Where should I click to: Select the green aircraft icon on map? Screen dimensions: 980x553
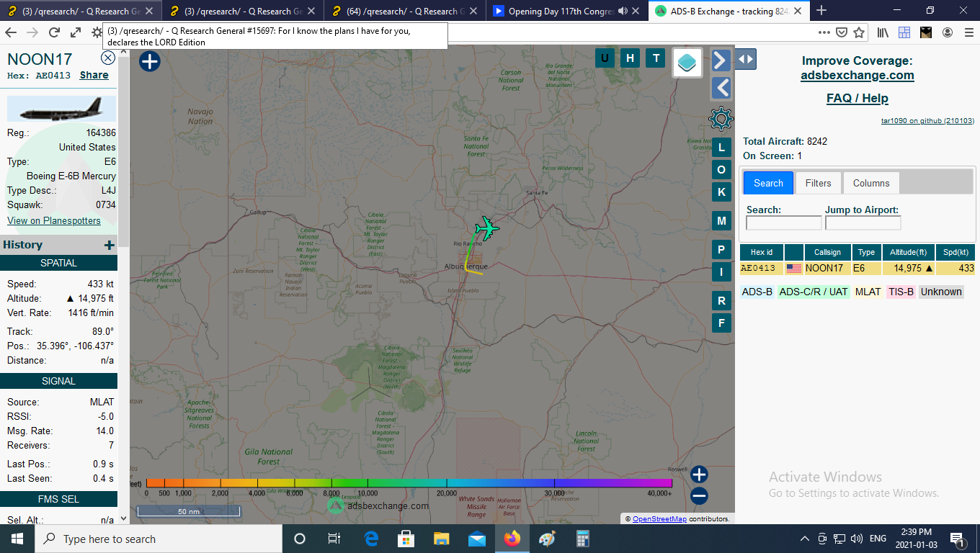click(x=488, y=229)
